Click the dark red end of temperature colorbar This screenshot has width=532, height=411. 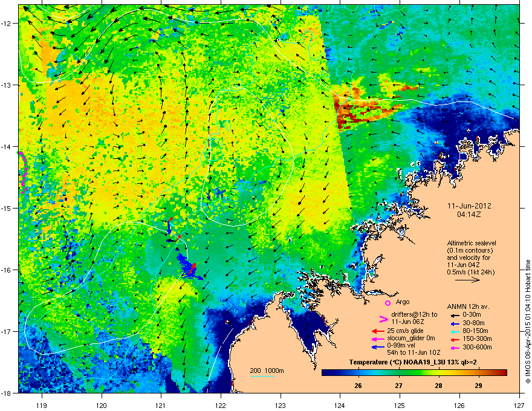point(503,373)
